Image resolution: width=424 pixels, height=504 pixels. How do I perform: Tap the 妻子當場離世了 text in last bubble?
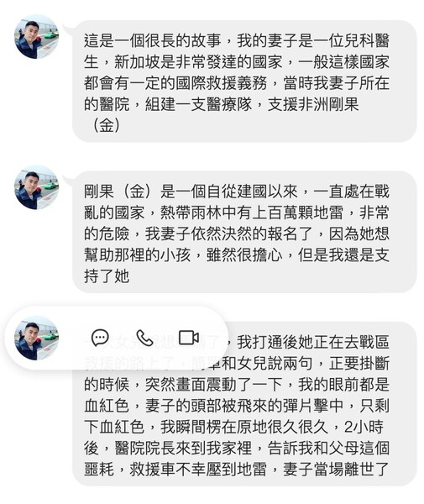(336, 470)
